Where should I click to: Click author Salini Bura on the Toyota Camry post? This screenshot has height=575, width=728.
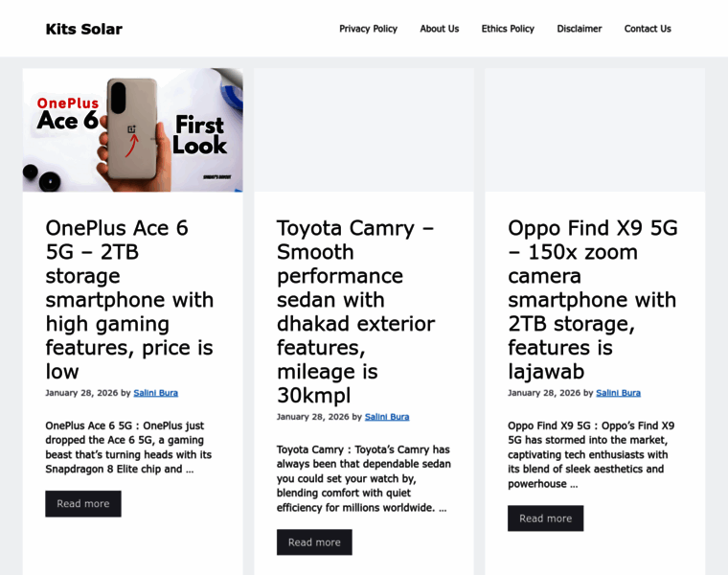387,417
